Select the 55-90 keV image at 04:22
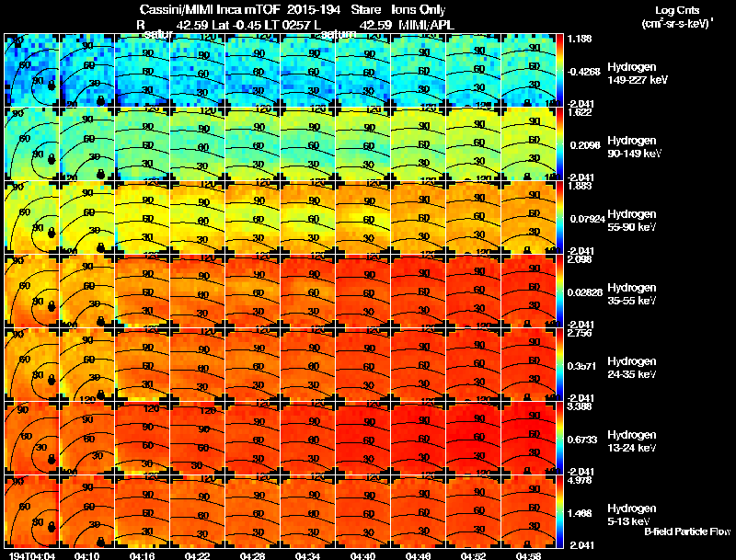This screenshot has height=560, width=736. click(x=197, y=217)
